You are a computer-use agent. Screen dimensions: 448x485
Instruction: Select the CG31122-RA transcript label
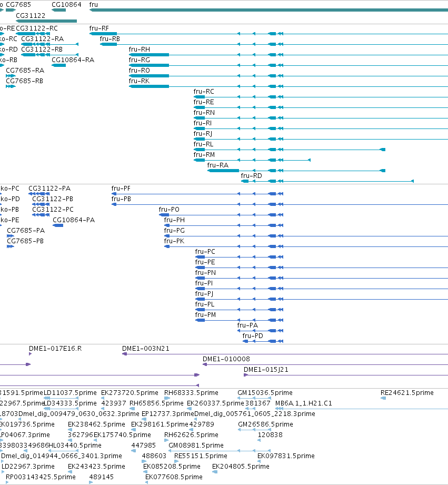[42, 38]
